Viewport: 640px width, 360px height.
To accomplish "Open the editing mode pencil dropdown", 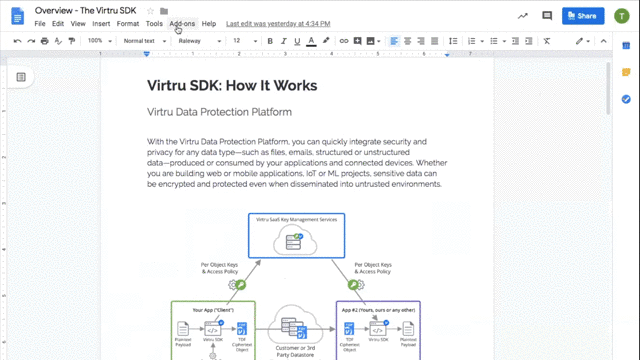I will pos(582,41).
